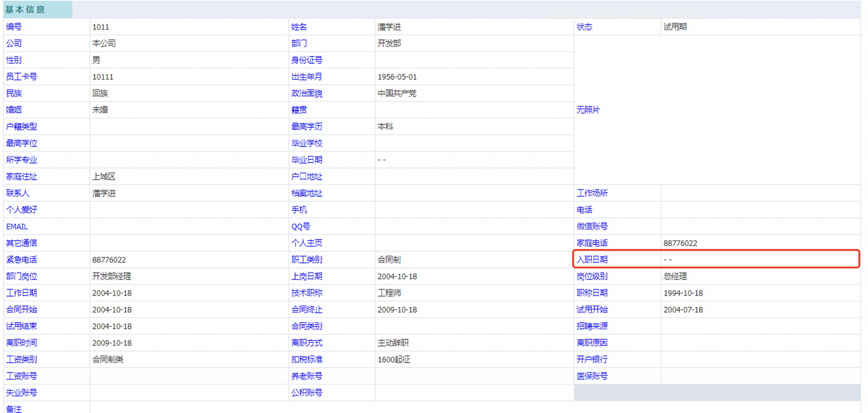868x413 pixels.
Task: Click the 基本信息 section header tab
Action: (26, 10)
